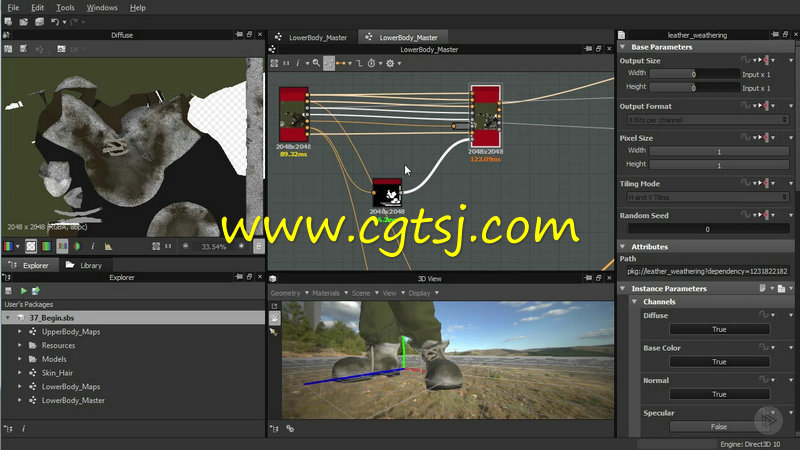The image size is (800, 450).
Task: Open the undo history dropdown arrow
Action: [x=64, y=22]
